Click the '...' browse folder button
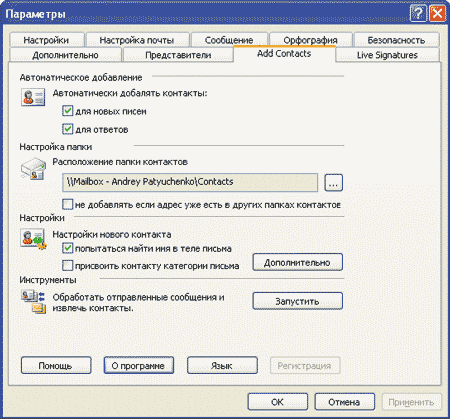 [x=334, y=182]
